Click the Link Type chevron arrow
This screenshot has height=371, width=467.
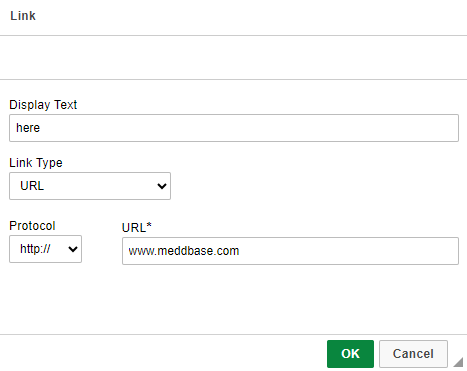(x=162, y=186)
